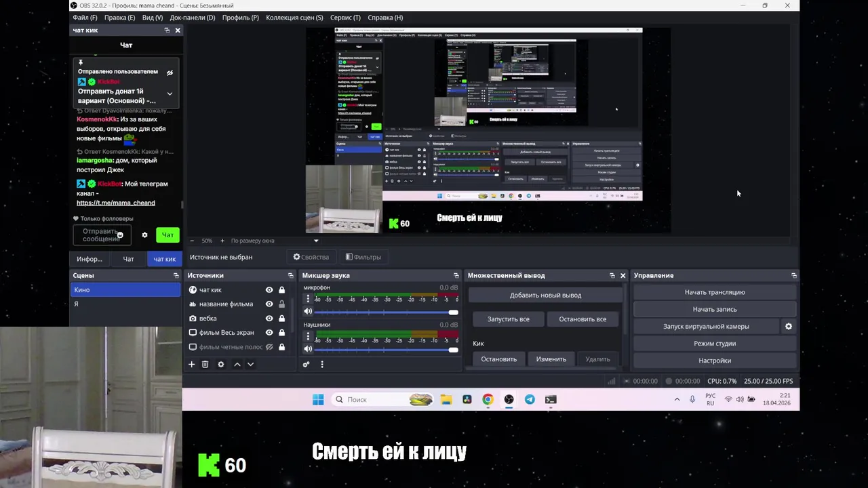Open the Файл menu
This screenshot has height=488, width=868.
[85, 18]
